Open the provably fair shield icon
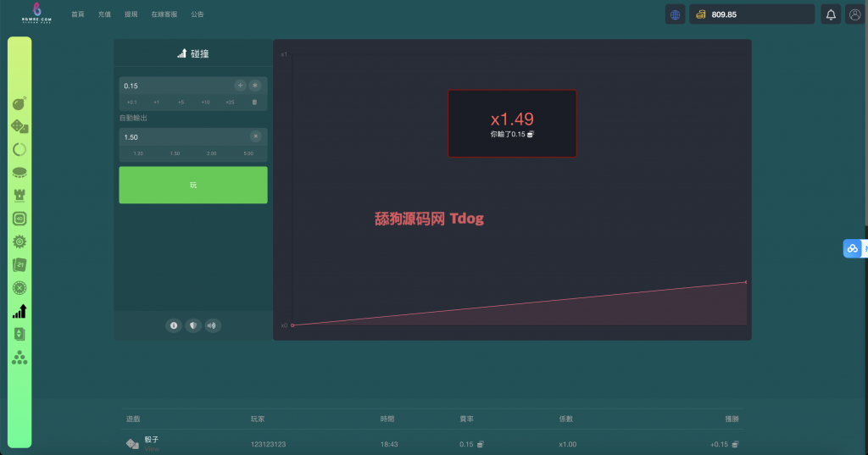Image resolution: width=868 pixels, height=455 pixels. [193, 325]
